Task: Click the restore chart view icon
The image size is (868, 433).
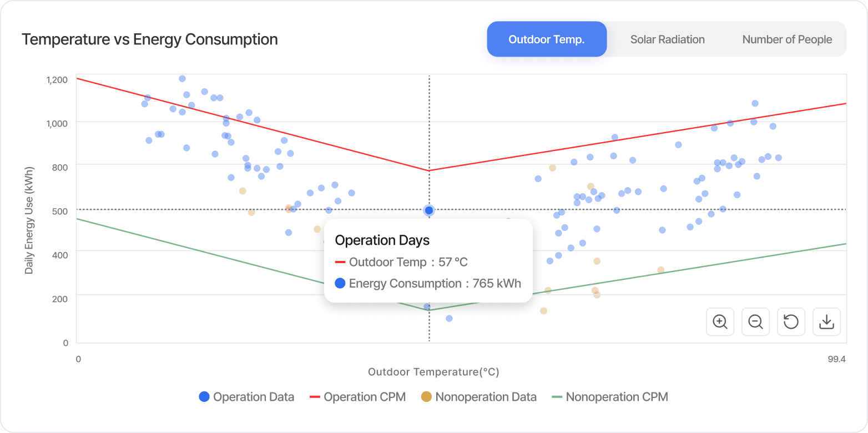Action: tap(791, 321)
